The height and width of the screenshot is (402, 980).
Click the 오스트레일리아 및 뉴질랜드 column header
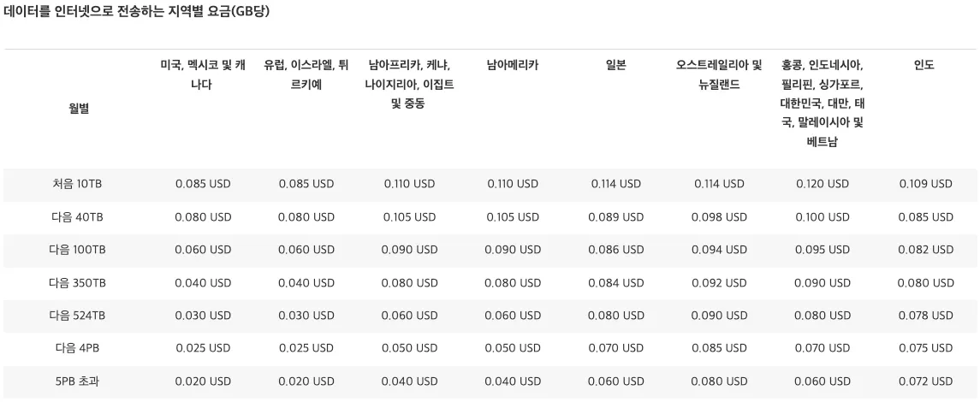(x=719, y=74)
